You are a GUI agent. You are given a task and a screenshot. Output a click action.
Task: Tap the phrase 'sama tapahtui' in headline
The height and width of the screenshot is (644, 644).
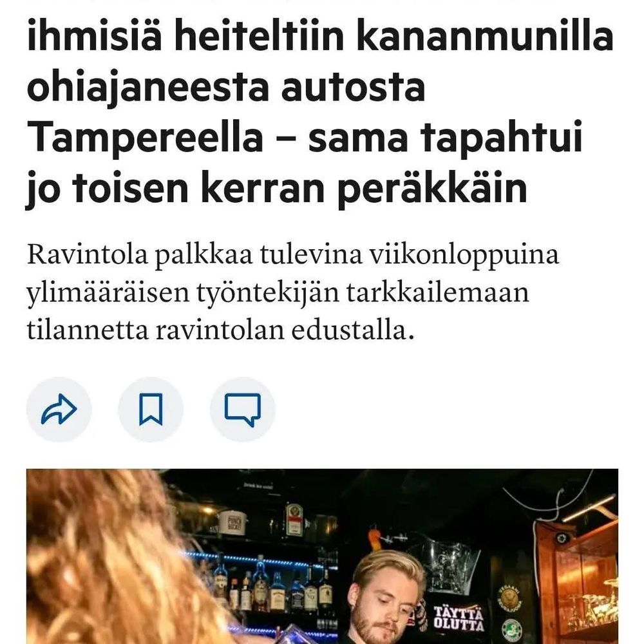coord(445,138)
